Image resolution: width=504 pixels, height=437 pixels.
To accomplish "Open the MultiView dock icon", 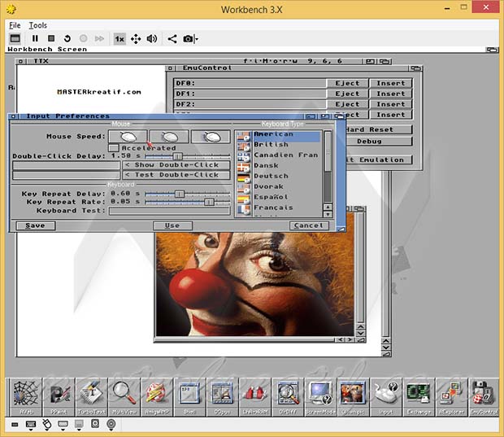I will (x=124, y=395).
